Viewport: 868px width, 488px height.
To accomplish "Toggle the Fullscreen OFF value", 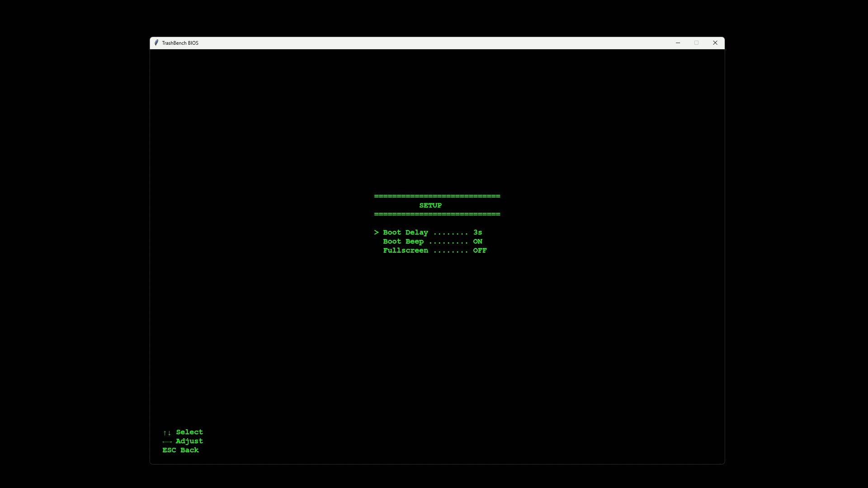I will pyautogui.click(x=480, y=250).
